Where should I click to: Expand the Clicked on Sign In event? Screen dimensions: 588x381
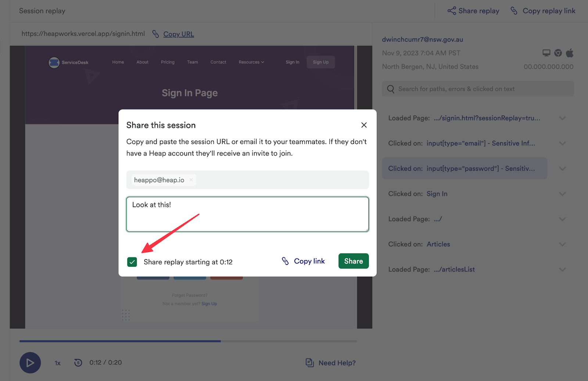pyautogui.click(x=562, y=194)
